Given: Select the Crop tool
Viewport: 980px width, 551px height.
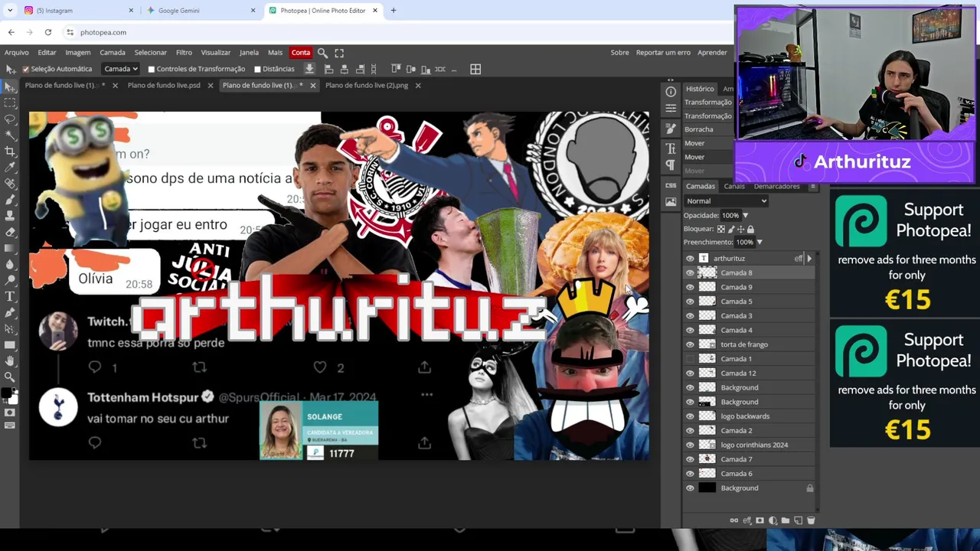Looking at the screenshot, I should point(10,151).
